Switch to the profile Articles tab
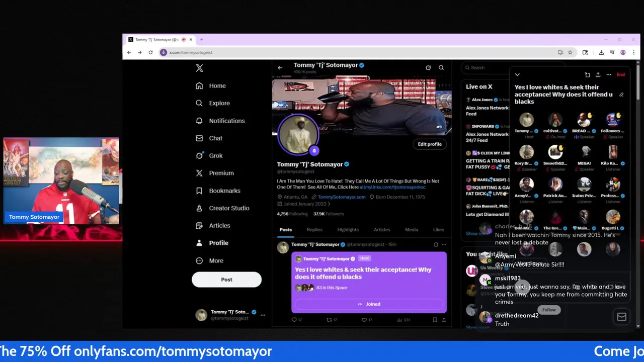The image size is (644, 362). 382,230
